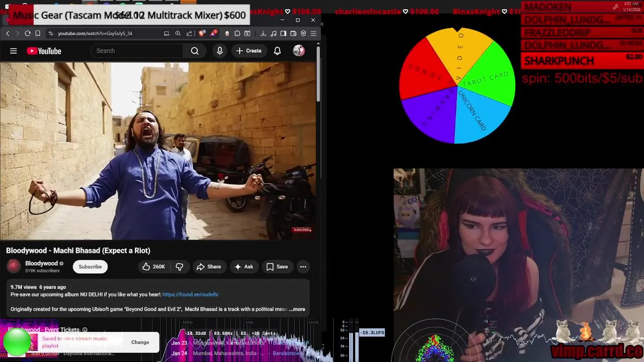Bookmark this page in browser toolbar

38,33
